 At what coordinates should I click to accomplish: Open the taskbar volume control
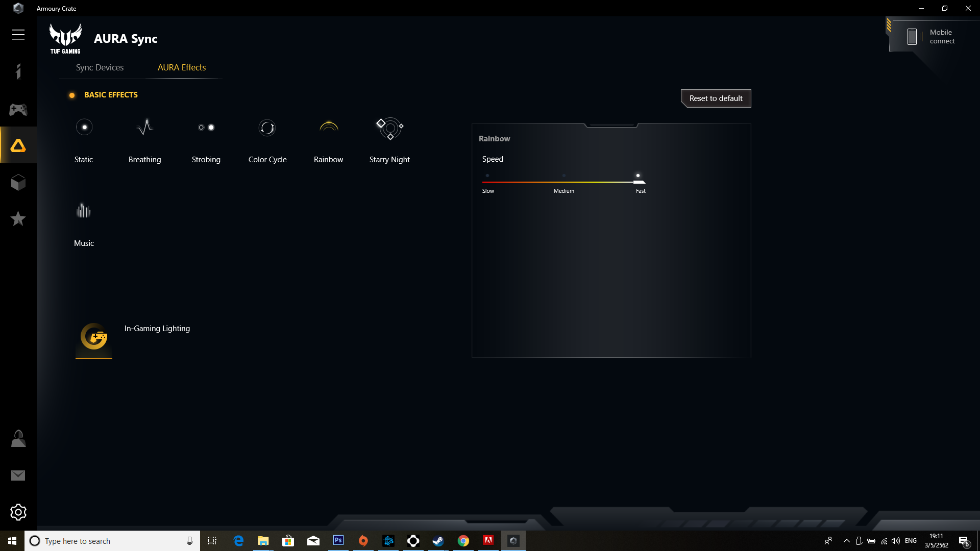(896, 541)
